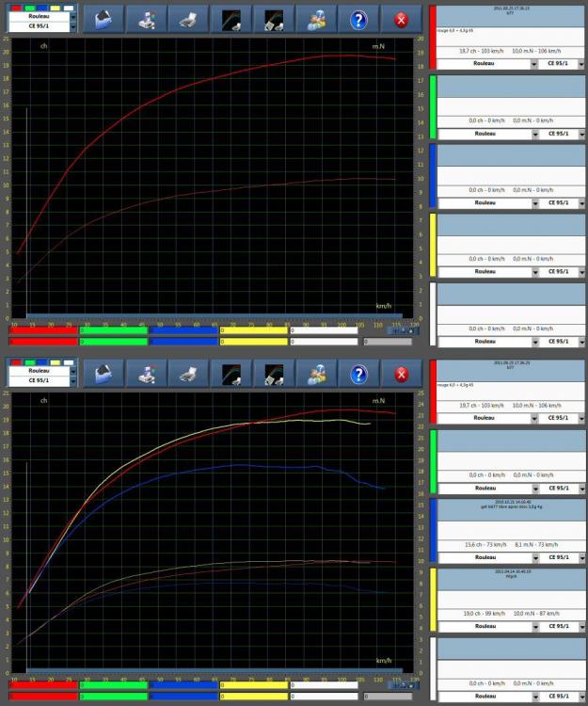This screenshot has width=588, height=706.
Task: Print the graph from the upper window
Action: [188, 20]
